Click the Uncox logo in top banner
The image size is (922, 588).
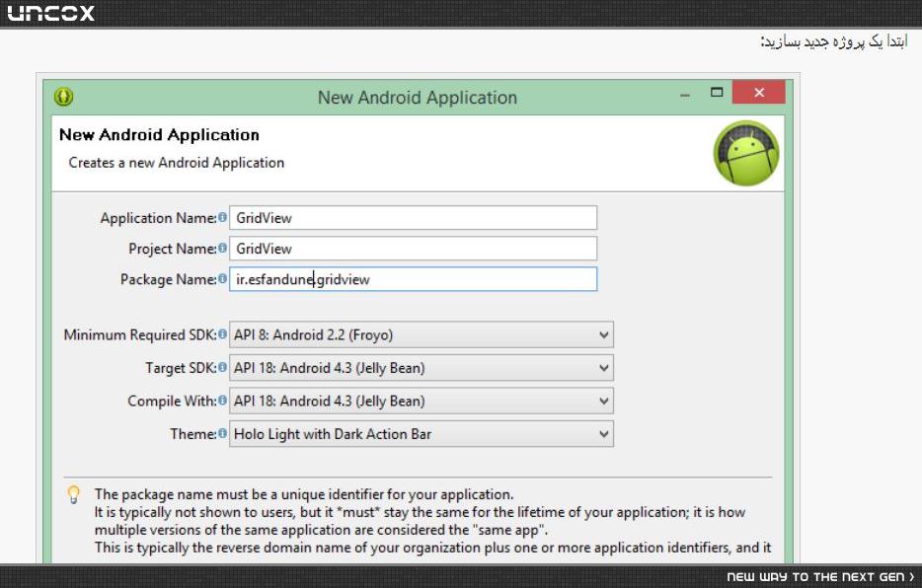(51, 13)
